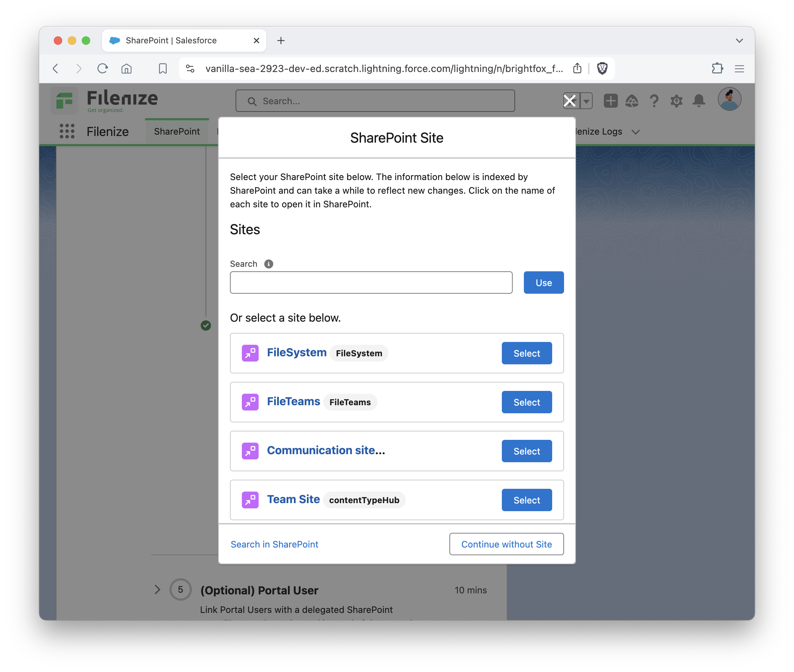Image resolution: width=794 pixels, height=672 pixels.
Task: Click the Team Site purple icon
Action: [250, 500]
